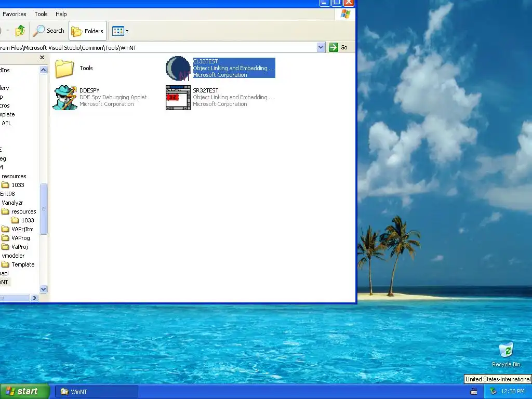The height and width of the screenshot is (399, 532).
Task: Open the Tools menu
Action: 41,14
